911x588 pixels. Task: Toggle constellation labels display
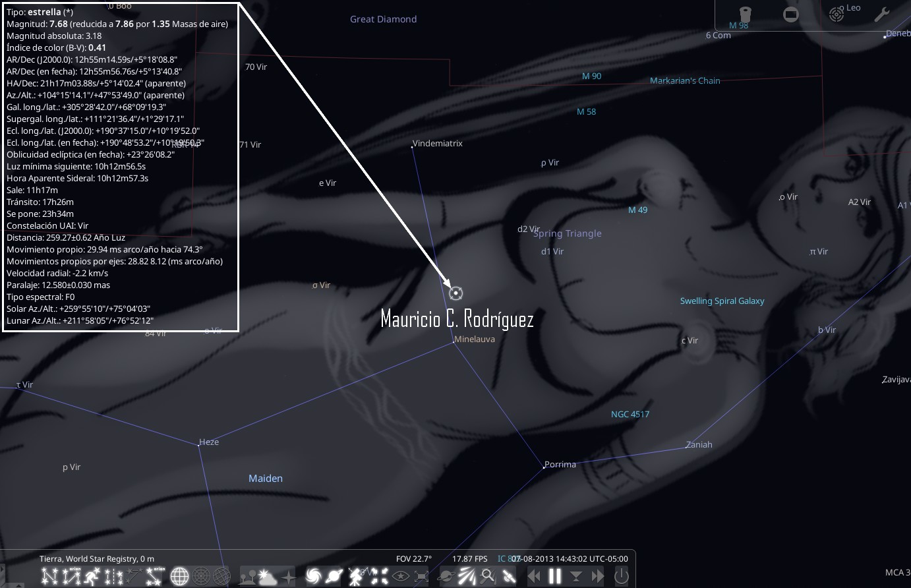point(69,577)
